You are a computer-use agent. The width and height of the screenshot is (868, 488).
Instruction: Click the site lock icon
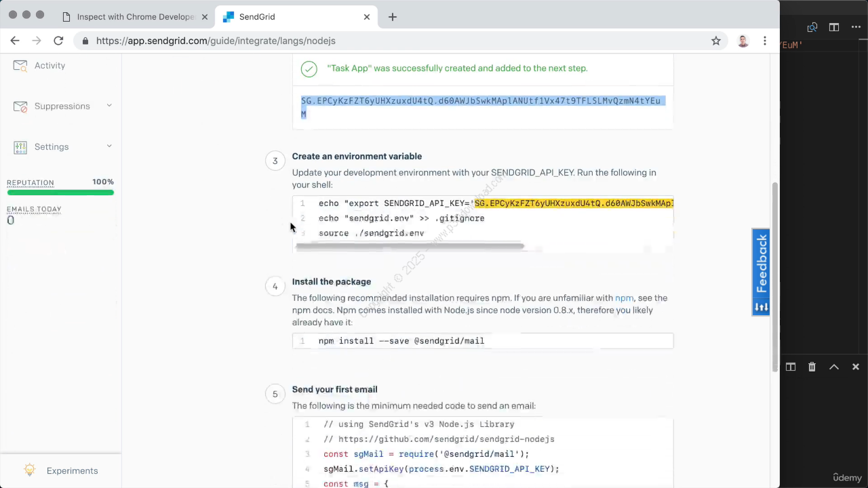(x=85, y=41)
